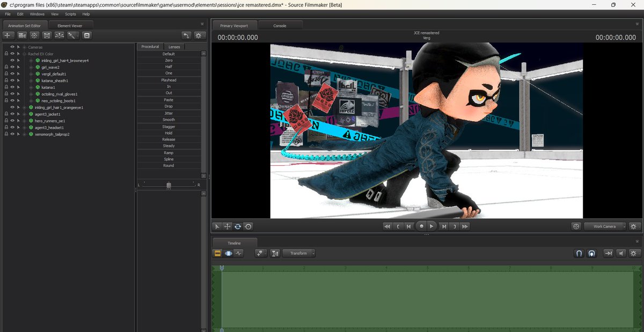Expand katana_sheath1 node
This screenshot has width=644, height=332.
(31, 80)
